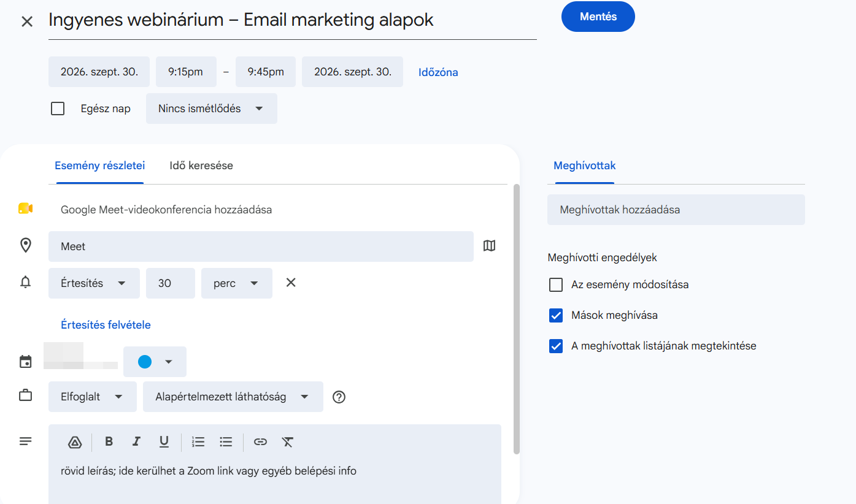Open the Alapértelmezett láthatóság dropdown
The image size is (856, 504).
click(x=233, y=397)
